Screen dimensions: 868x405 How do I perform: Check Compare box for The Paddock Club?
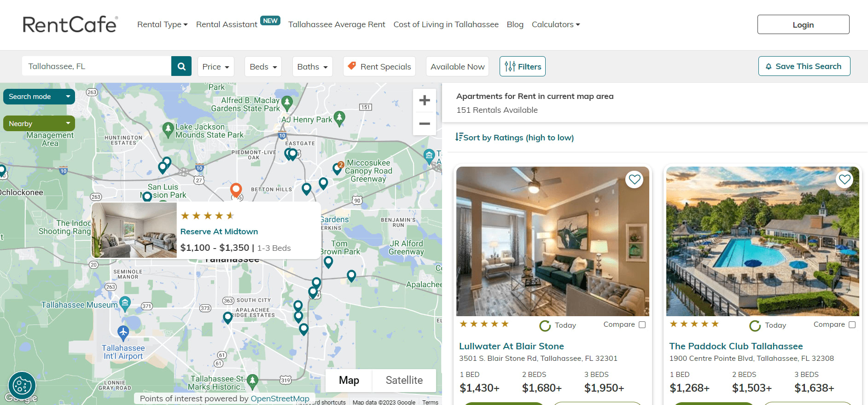click(852, 324)
